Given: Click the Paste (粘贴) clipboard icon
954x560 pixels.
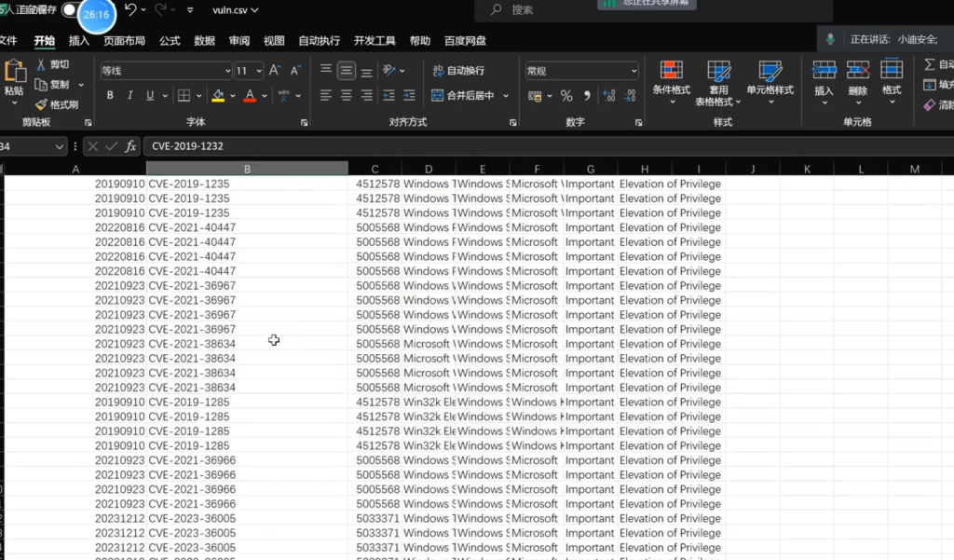Looking at the screenshot, I should pos(15,71).
